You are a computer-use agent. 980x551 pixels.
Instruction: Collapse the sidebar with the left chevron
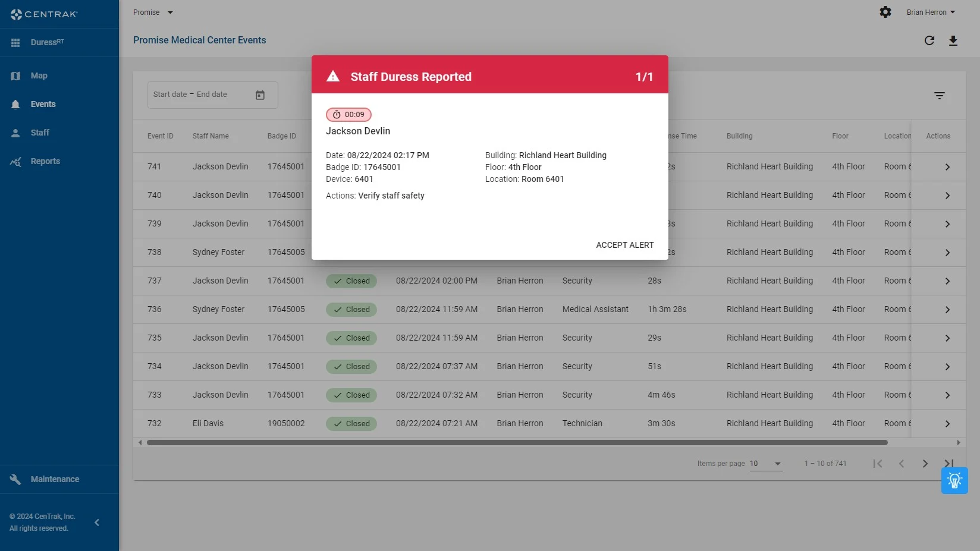tap(97, 522)
